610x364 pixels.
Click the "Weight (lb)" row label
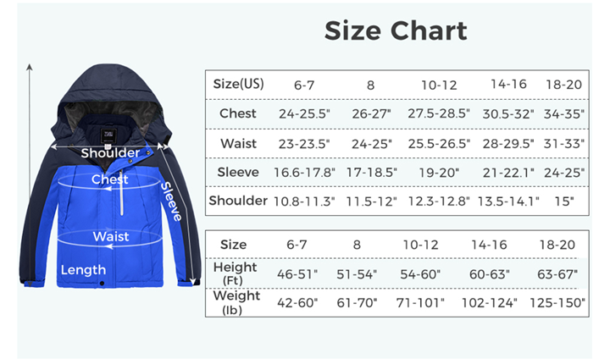click(234, 302)
